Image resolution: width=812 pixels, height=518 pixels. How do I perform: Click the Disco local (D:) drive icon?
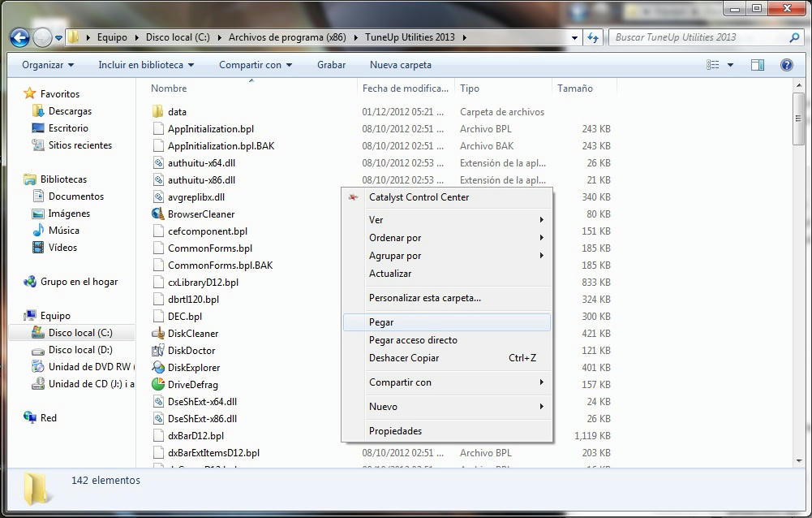(x=38, y=350)
